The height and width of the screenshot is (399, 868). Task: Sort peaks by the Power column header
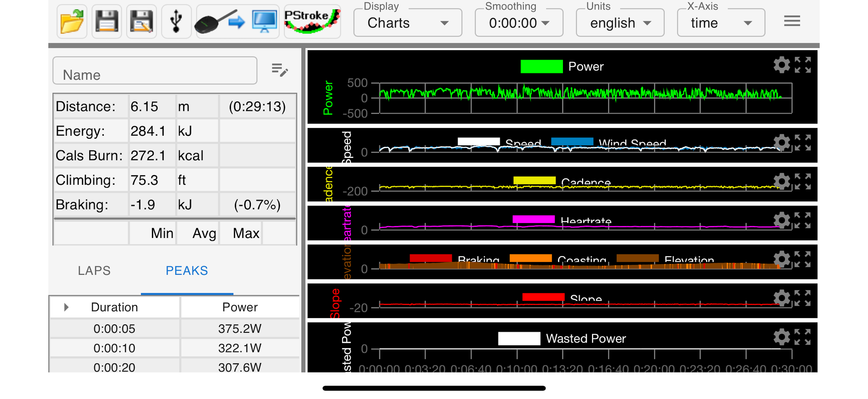240,307
